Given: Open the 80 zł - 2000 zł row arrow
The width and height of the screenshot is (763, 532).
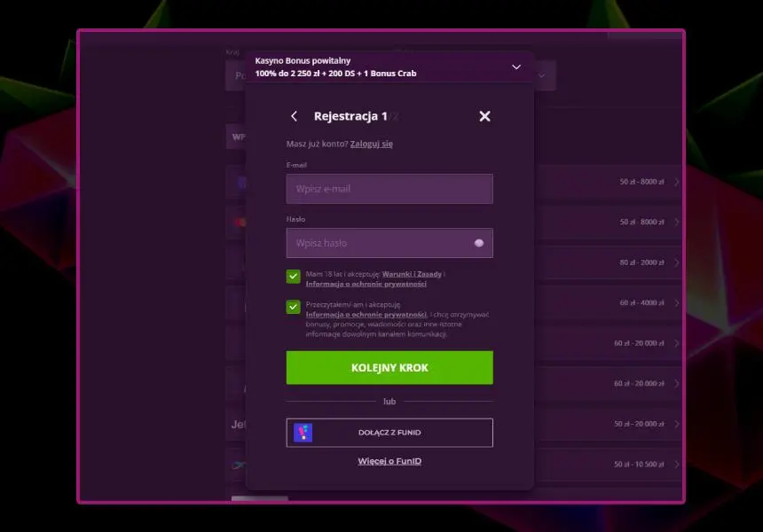Looking at the screenshot, I should click(x=677, y=262).
